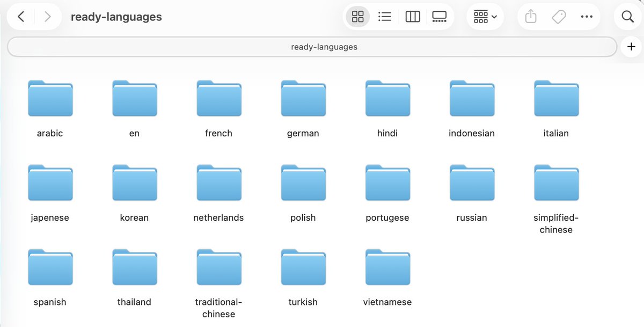The image size is (644, 327).
Task: Select the japenese folder icon
Action: pyautogui.click(x=50, y=183)
